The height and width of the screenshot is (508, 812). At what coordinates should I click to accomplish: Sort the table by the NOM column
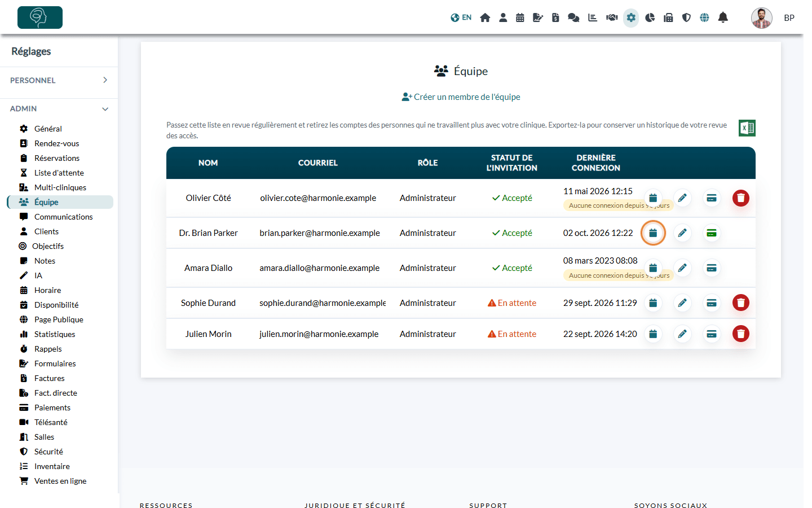(x=208, y=163)
